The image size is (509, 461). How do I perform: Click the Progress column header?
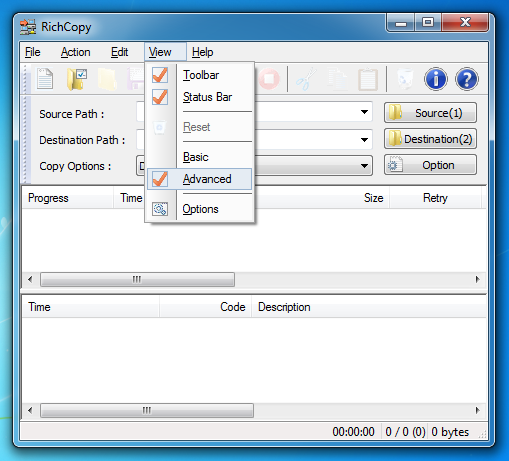point(68,198)
